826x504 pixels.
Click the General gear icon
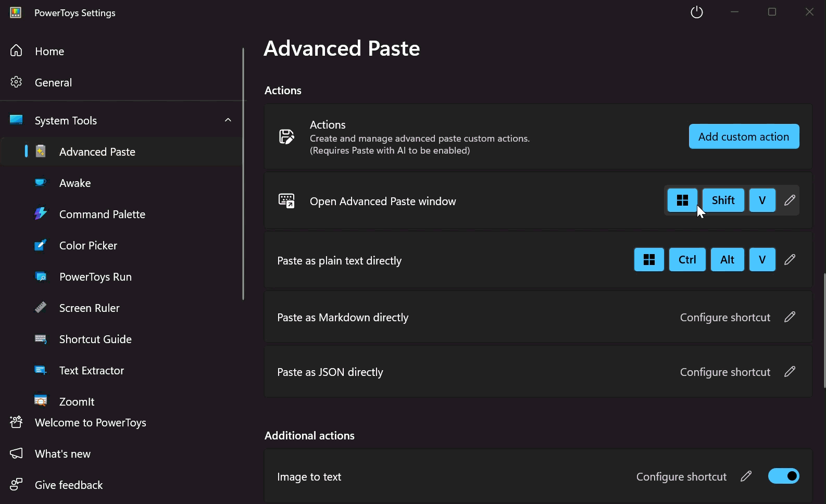tap(16, 82)
